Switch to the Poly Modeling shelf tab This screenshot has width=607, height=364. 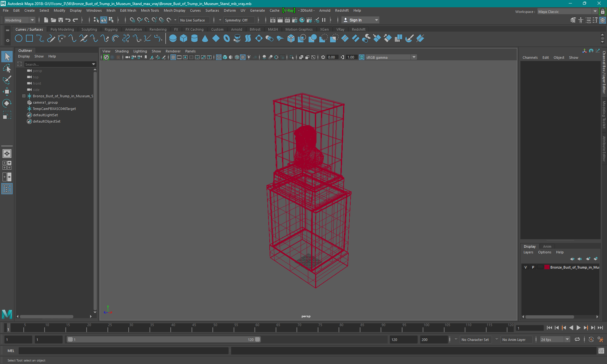point(62,29)
